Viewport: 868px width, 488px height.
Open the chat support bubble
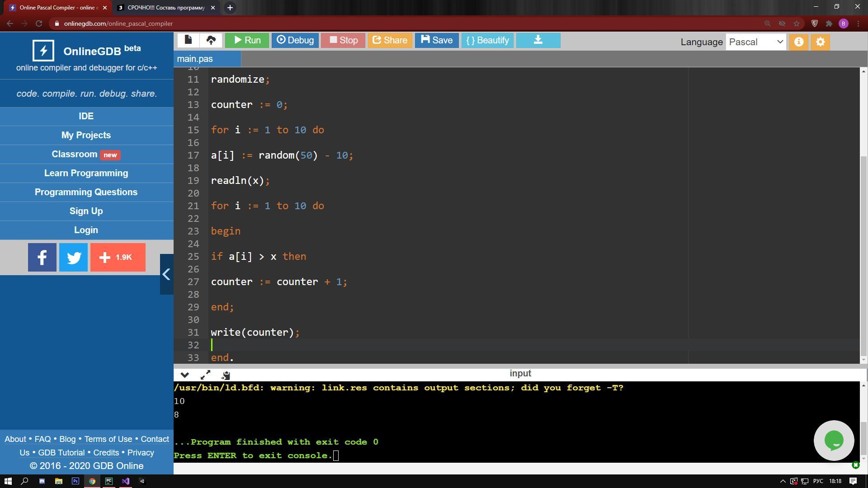pos(834,441)
